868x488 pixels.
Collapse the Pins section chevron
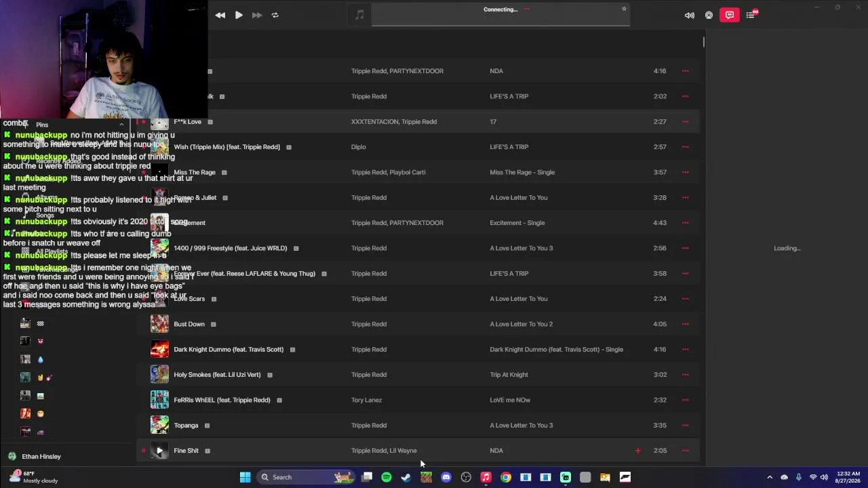click(121, 125)
